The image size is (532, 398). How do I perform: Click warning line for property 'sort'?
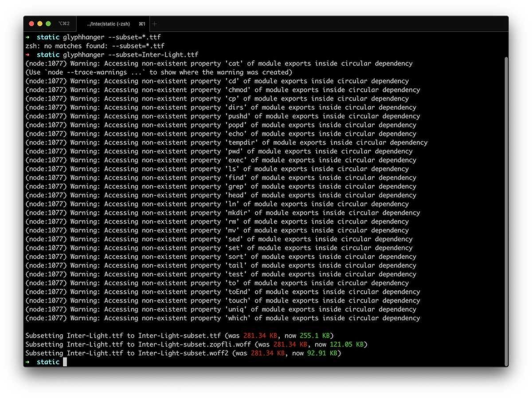point(221,257)
